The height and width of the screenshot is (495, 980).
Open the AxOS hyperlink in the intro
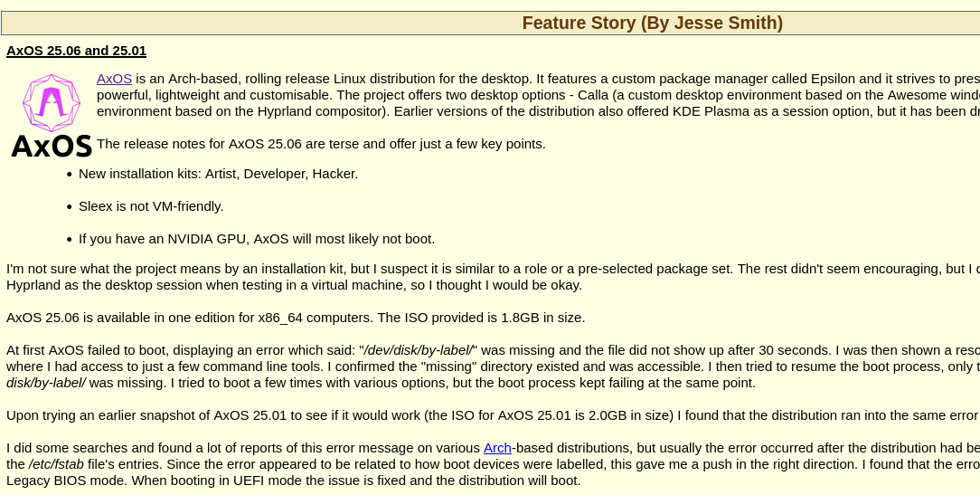[x=114, y=79]
